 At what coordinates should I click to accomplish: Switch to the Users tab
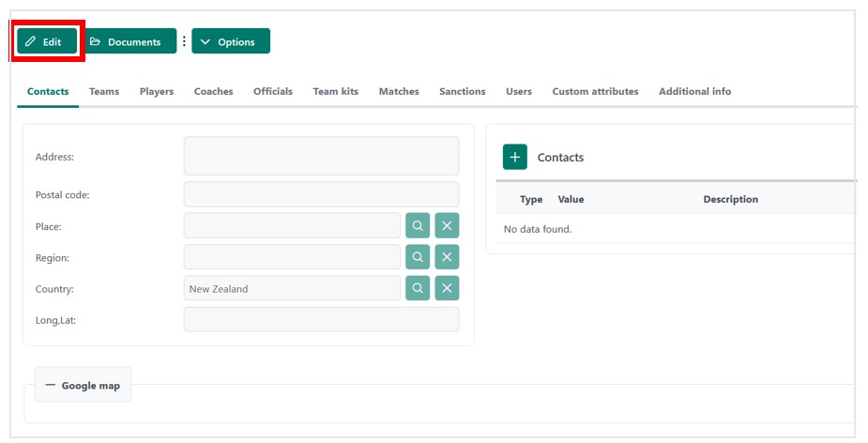tap(519, 91)
